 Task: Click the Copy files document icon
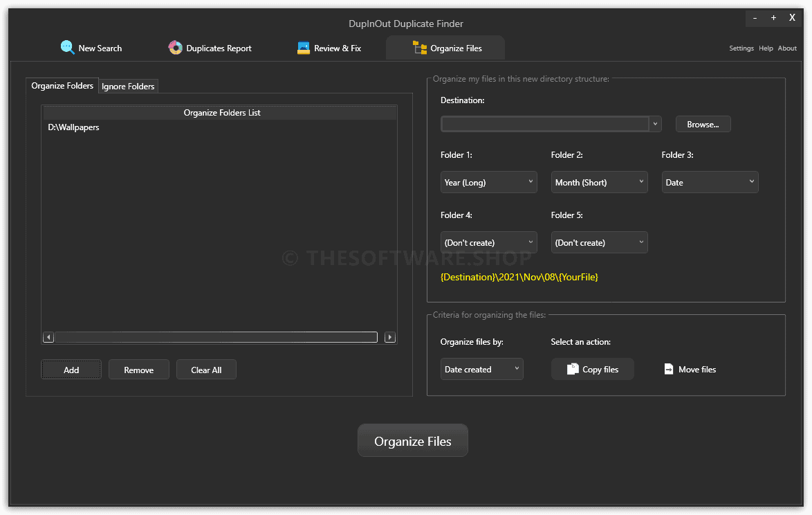[x=572, y=369]
